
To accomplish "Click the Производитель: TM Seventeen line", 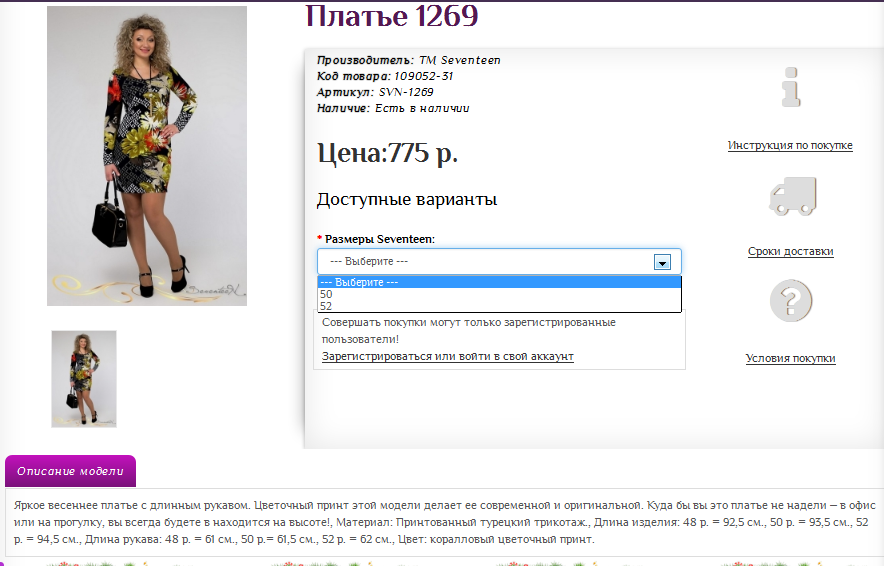I will 408,60.
